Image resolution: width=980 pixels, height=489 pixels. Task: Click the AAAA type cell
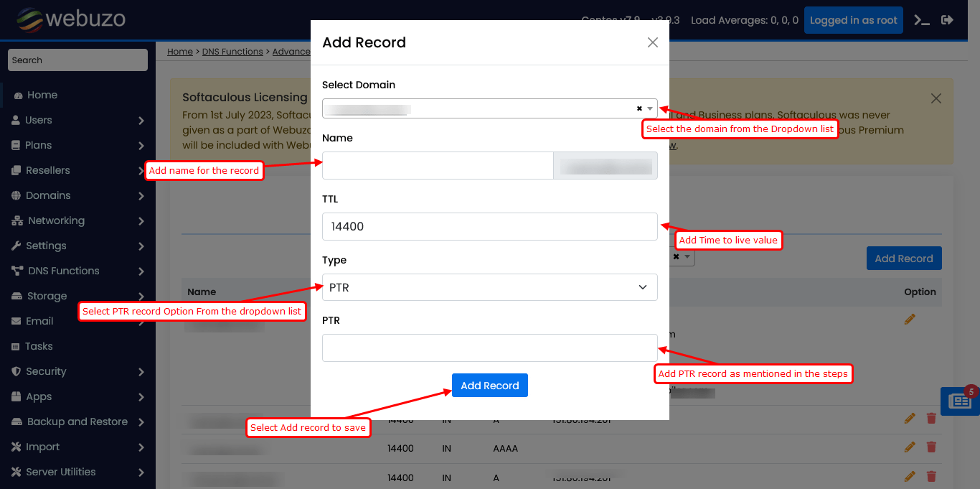(506, 448)
